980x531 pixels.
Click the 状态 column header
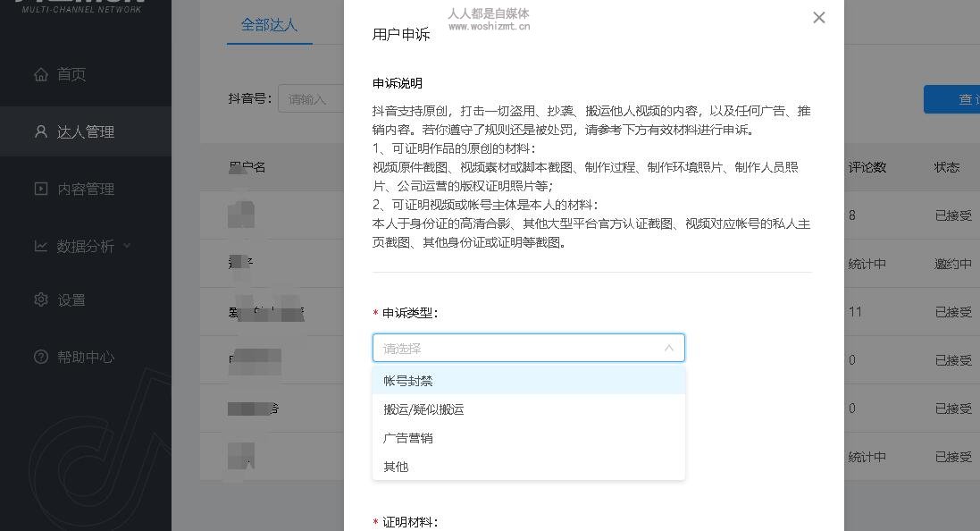[x=947, y=167]
